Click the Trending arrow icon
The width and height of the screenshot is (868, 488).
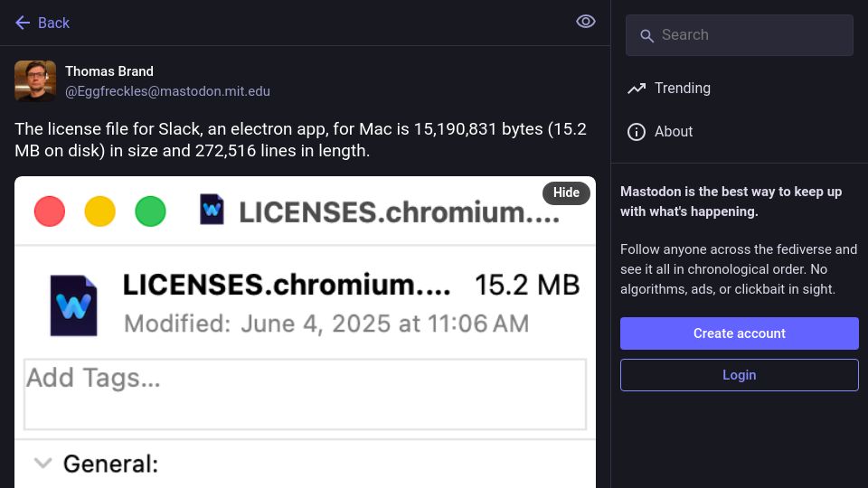(637, 88)
